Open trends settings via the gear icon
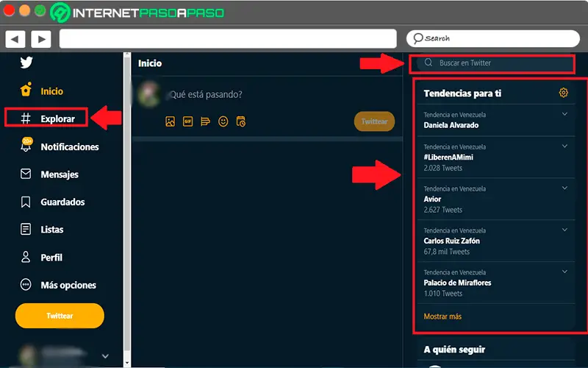Image resolution: width=588 pixels, height=368 pixels. tap(563, 93)
